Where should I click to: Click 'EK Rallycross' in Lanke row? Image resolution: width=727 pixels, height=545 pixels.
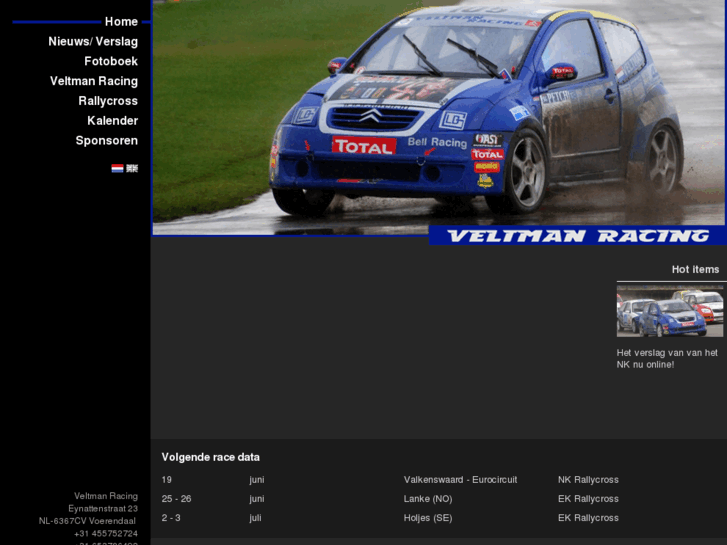click(588, 499)
